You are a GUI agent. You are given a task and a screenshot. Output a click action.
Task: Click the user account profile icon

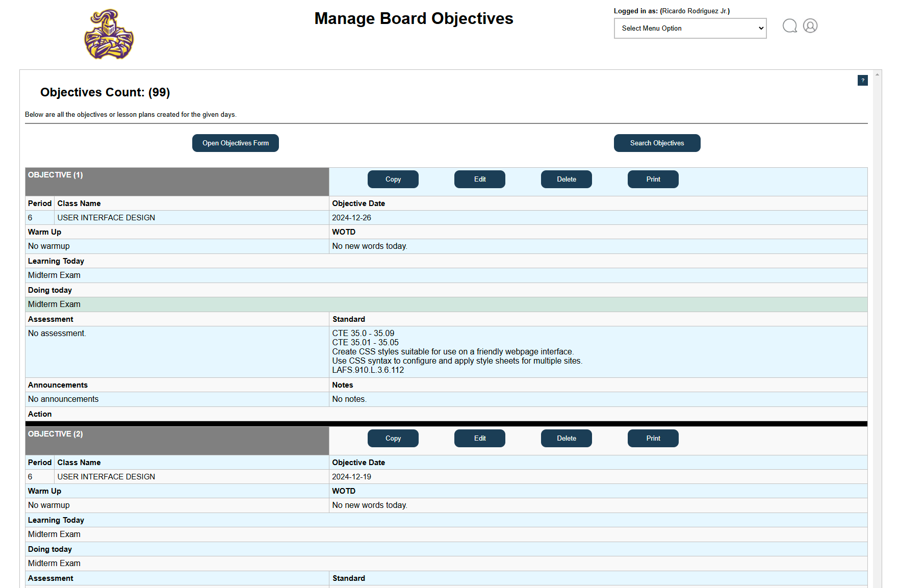pos(810,25)
